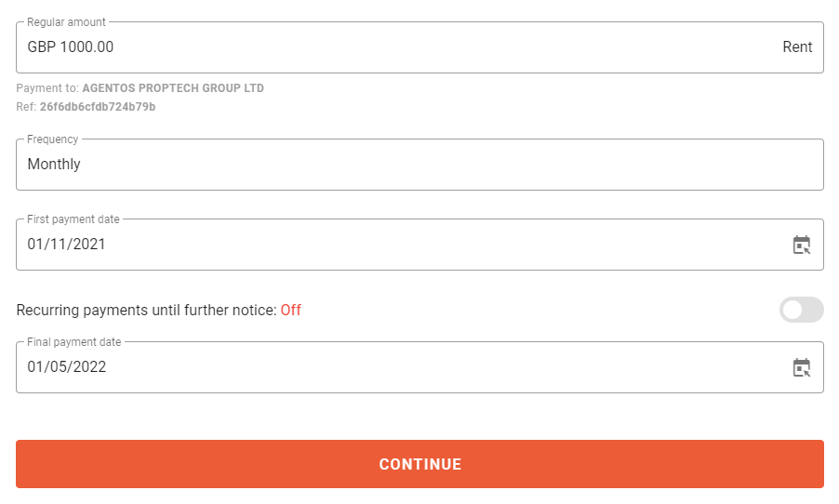
Task: Select the reference code 26f6db6cfdb724b79b
Action: [x=98, y=107]
